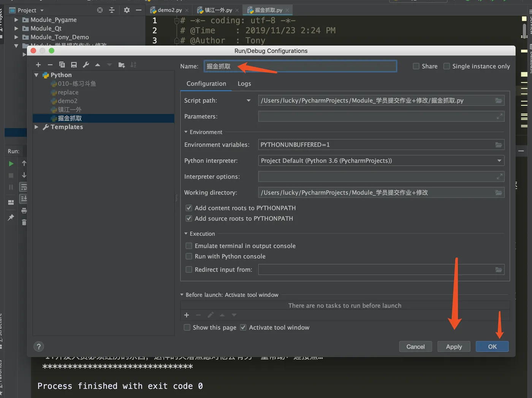
Task: Open Project panel settings gear
Action: pos(127,10)
